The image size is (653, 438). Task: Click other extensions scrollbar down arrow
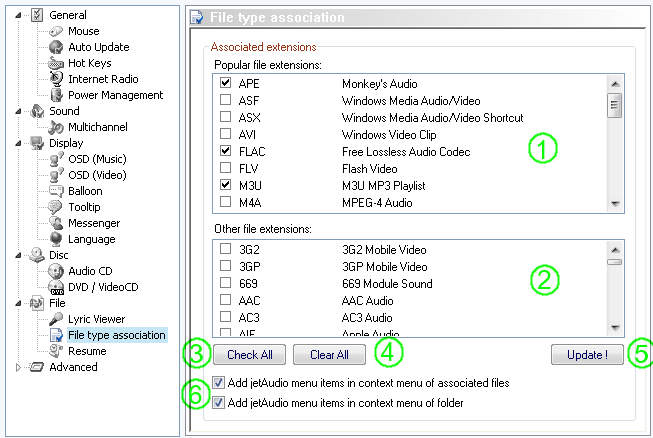pos(615,328)
